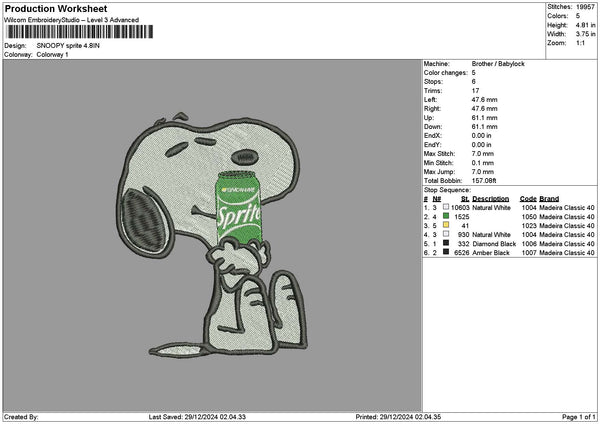Click the Amber Black color swatch
Image resolution: width=600 pixels, height=424 pixels.
coord(446,252)
